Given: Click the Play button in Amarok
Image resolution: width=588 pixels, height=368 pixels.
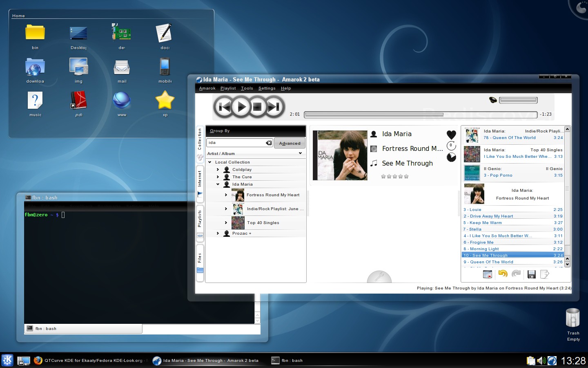Looking at the screenshot, I should [241, 107].
